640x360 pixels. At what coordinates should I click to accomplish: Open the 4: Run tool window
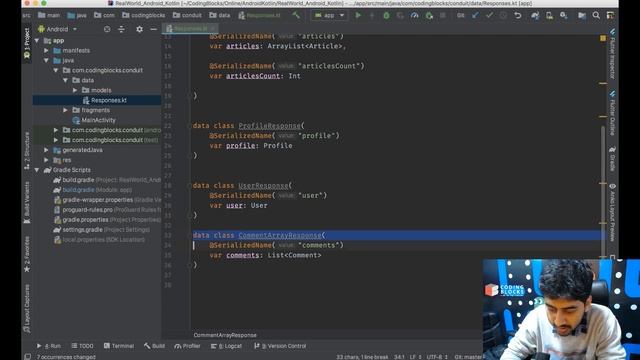[49, 346]
